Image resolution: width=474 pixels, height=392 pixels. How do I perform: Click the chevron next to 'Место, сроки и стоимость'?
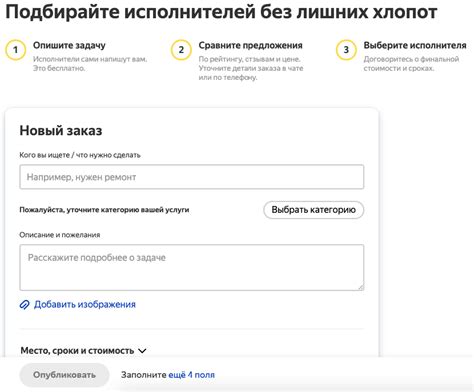(x=142, y=351)
